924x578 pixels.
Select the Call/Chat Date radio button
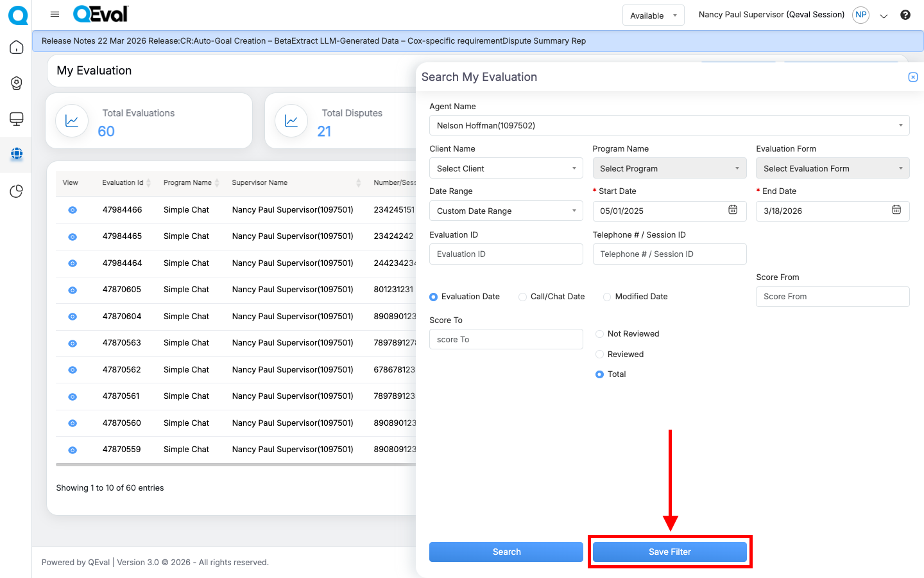(523, 297)
